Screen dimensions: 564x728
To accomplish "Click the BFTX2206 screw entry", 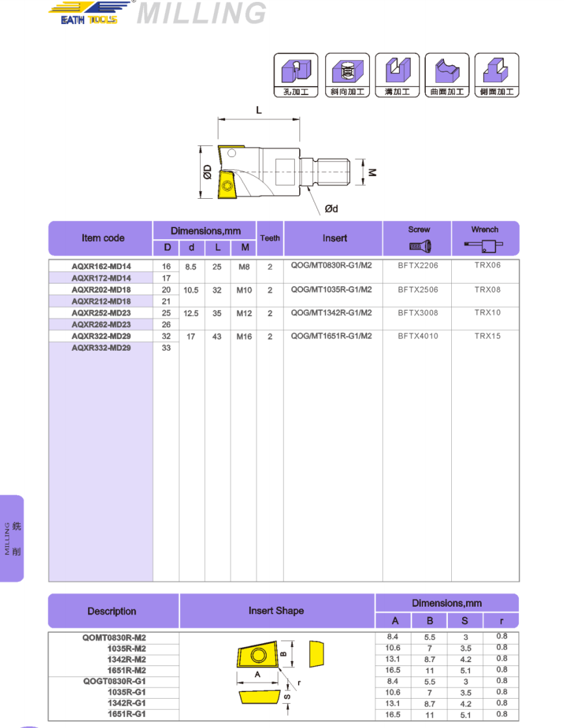I will pyautogui.click(x=418, y=267).
